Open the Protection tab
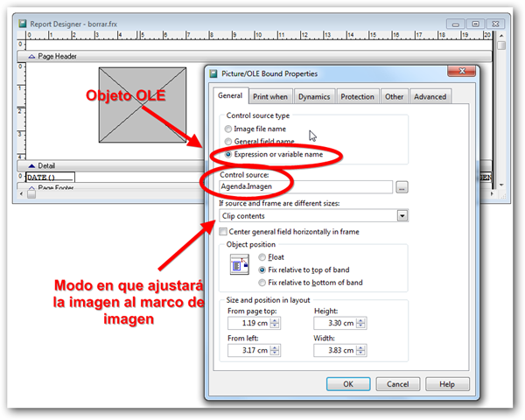 [x=357, y=97]
